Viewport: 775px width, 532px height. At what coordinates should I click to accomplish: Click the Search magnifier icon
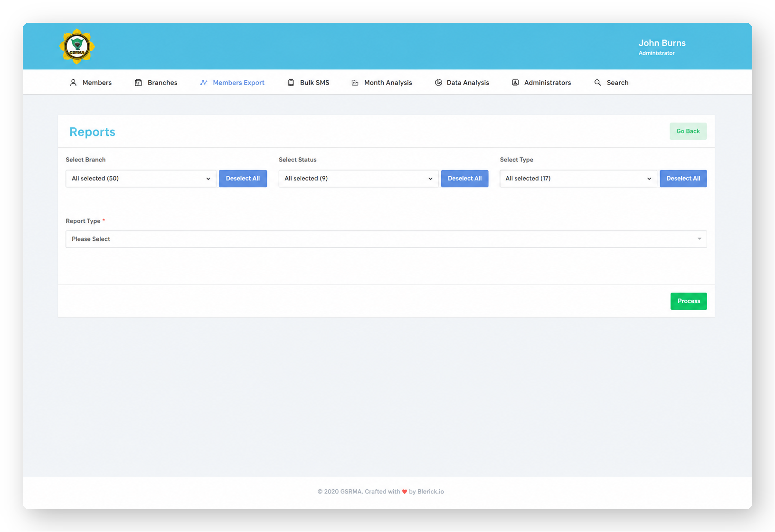597,83
